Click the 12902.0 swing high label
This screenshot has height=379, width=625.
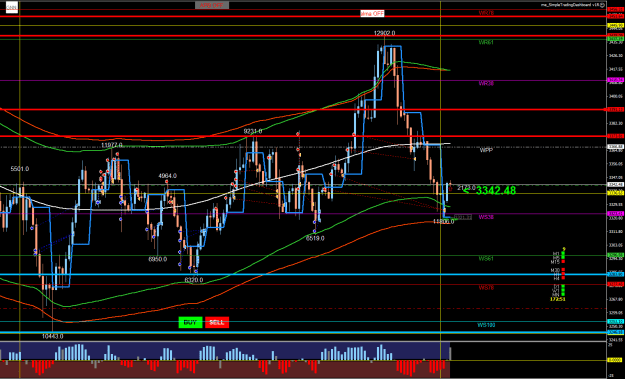[x=385, y=33]
